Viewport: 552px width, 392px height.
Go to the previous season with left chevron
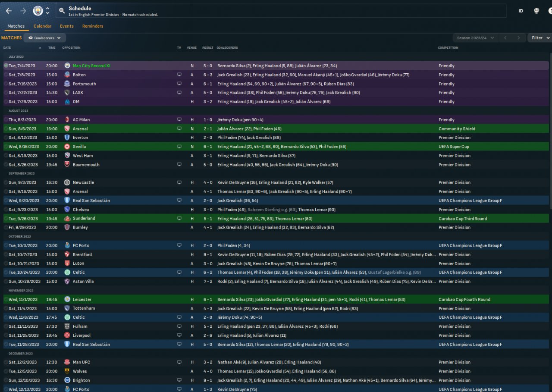click(505, 38)
